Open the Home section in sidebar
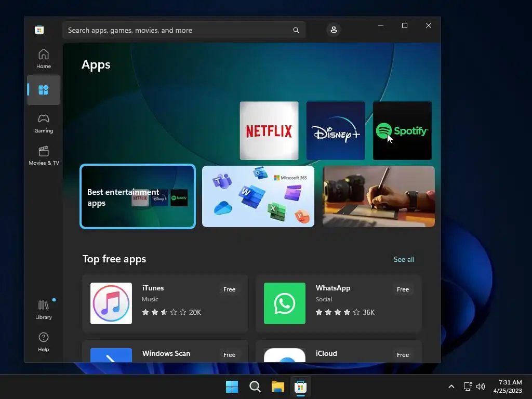Viewport: 532px width, 399px height. 44,59
